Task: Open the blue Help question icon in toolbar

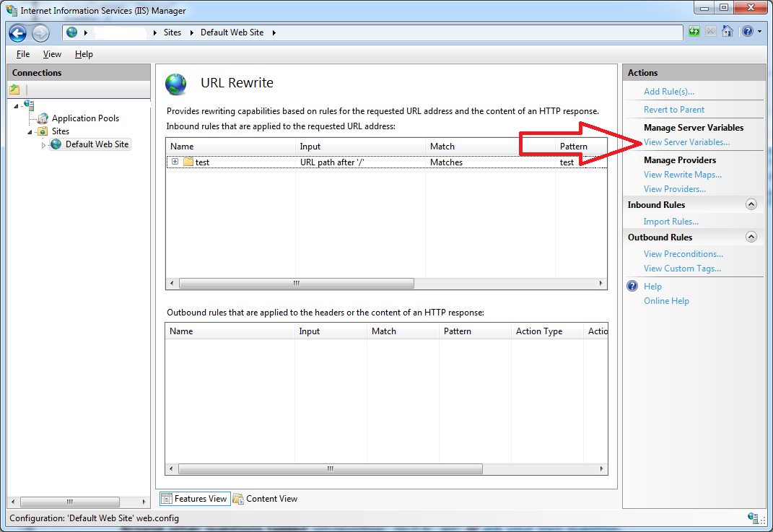Action: (748, 32)
